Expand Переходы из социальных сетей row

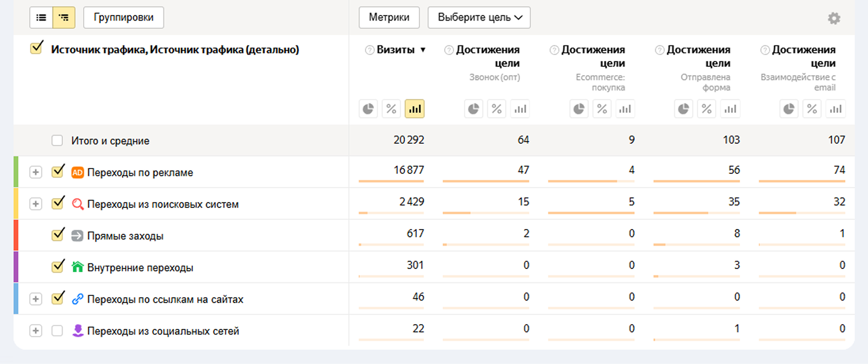pos(36,331)
